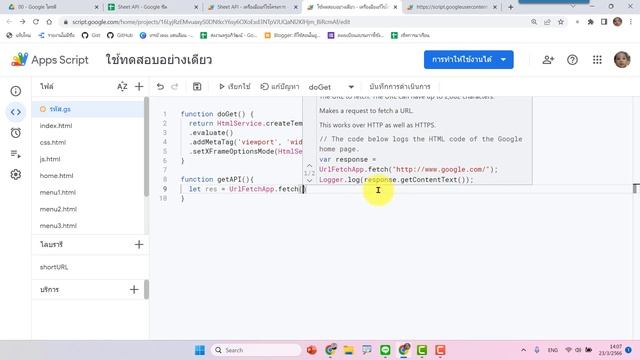Click the Undo arrow in editor toolbar
Image resolution: width=640 pixels, height=360 pixels.
[160, 87]
